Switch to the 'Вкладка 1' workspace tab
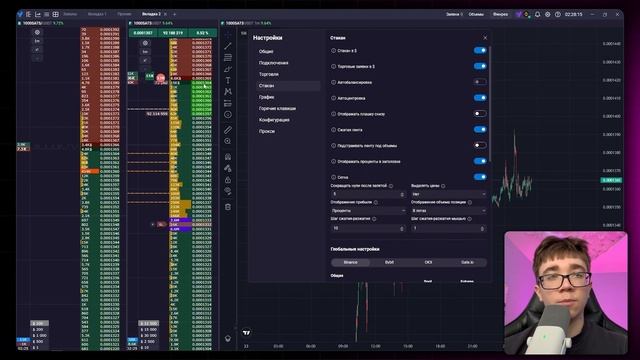 (x=97, y=14)
